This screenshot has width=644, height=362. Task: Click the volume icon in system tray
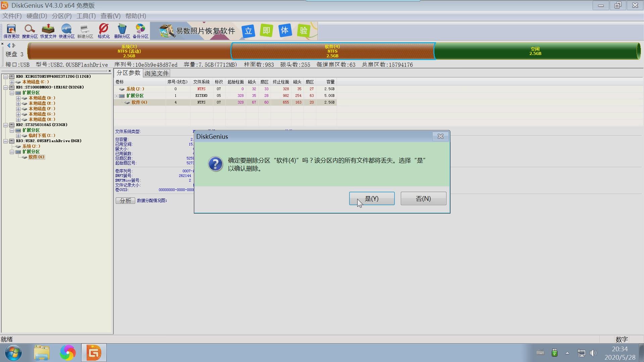tap(594, 353)
